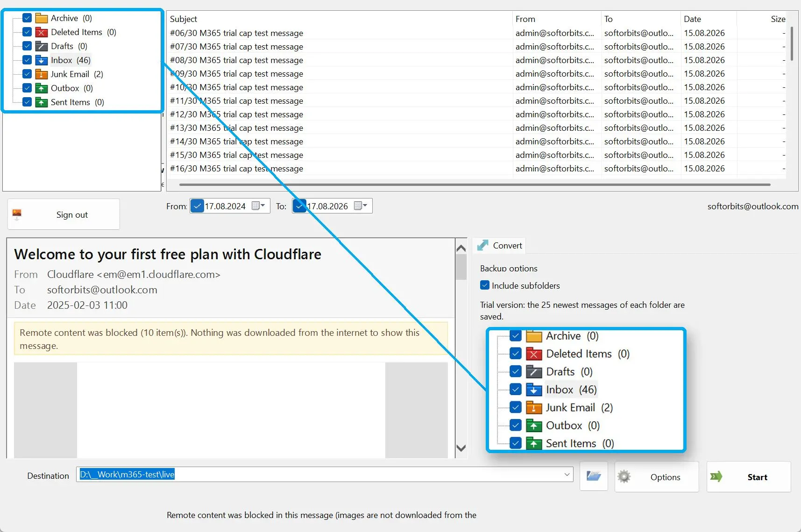Uncheck the Deleted Items checkbox in left folder tree

click(x=27, y=32)
